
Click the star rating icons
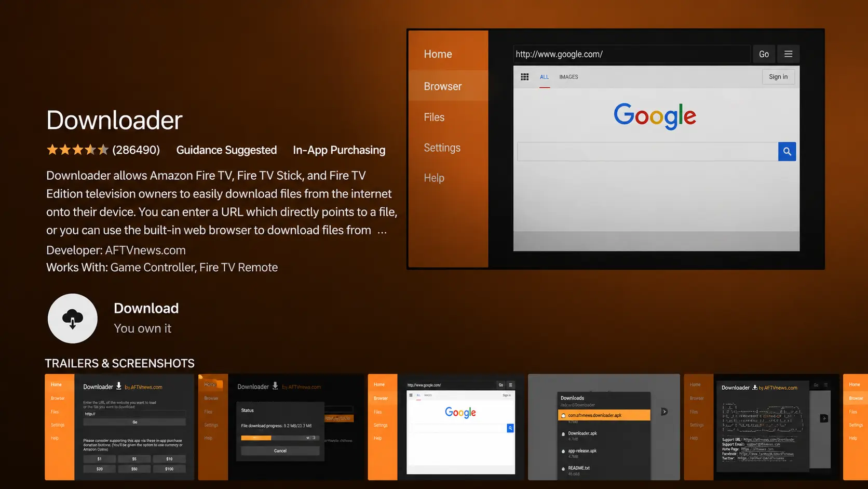coord(77,150)
